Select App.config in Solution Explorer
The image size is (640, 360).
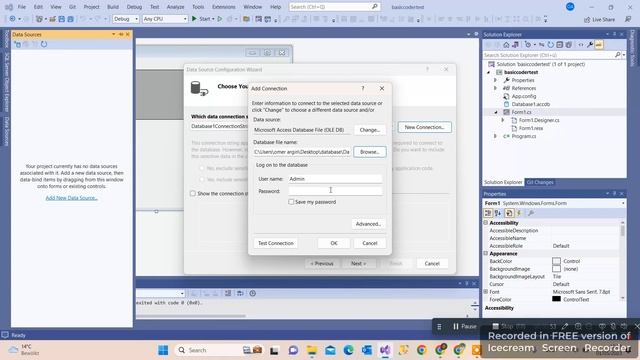tap(524, 96)
